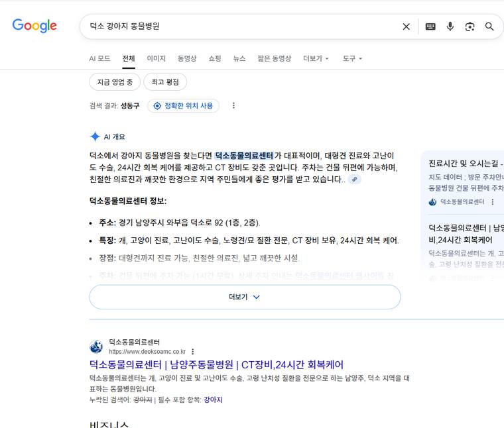Open three-dot menu in the side card source row
Image resolution: width=504 pixels, height=428 pixels.
(493, 202)
